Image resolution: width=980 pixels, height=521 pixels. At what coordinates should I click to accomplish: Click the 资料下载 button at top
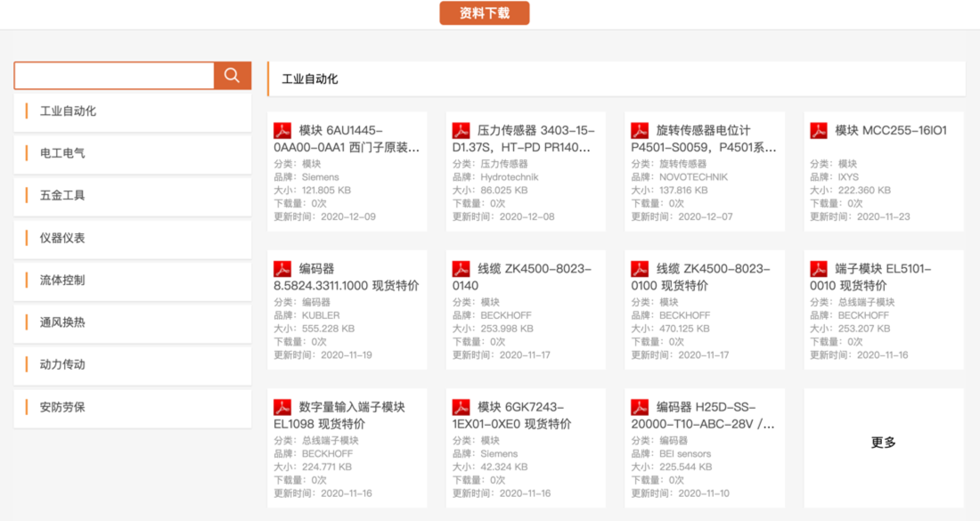point(485,13)
